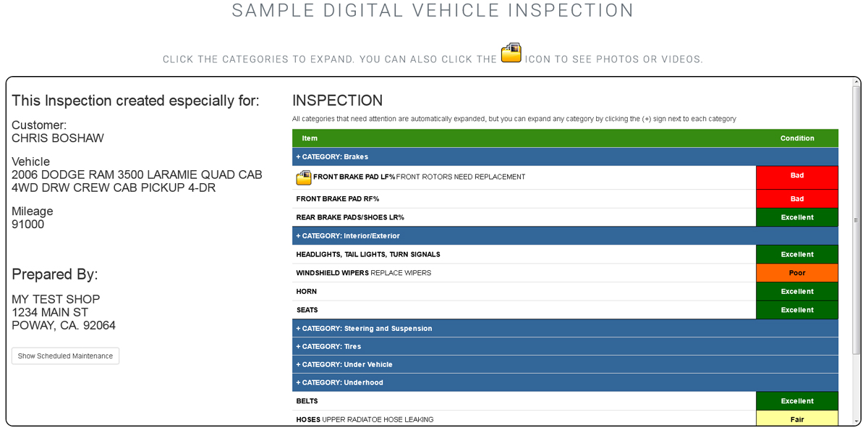Click the red Bad status for Front Brake Pad RF%
This screenshot has height=441, width=868.
[796, 199]
